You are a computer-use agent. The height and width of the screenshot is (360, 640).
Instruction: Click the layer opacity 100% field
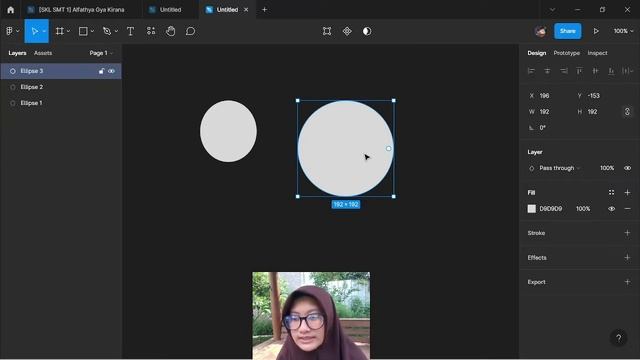click(x=607, y=168)
